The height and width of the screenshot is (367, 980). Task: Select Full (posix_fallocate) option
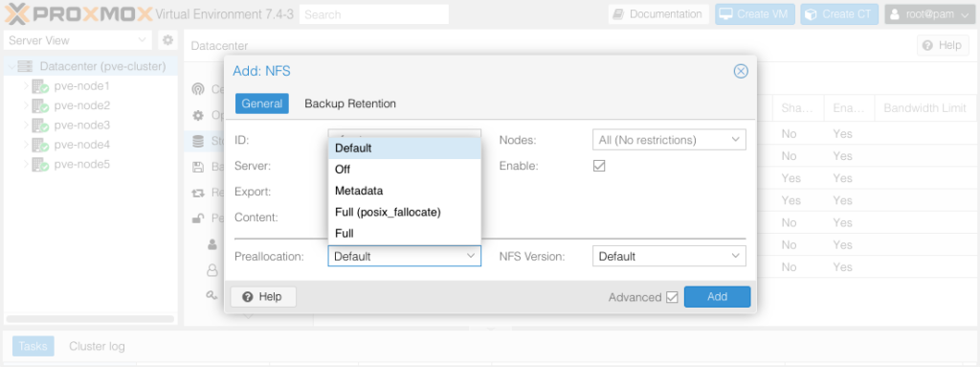pyautogui.click(x=405, y=213)
